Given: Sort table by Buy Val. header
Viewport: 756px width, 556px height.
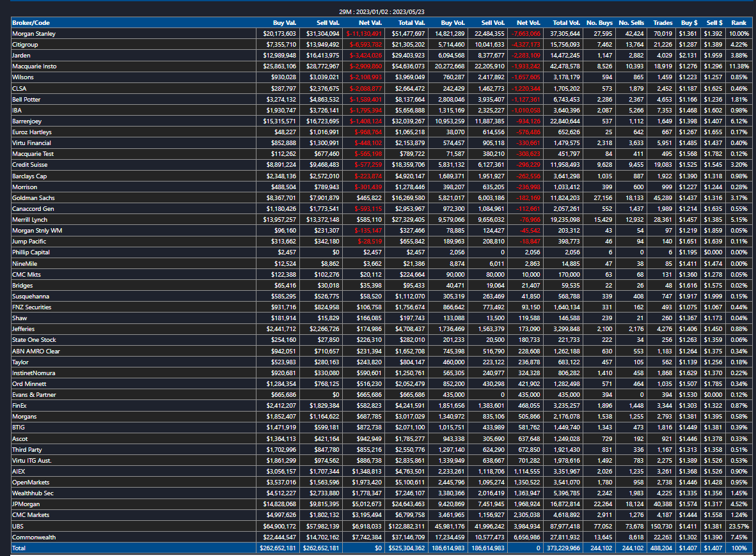Looking at the screenshot, I should pos(285,22).
